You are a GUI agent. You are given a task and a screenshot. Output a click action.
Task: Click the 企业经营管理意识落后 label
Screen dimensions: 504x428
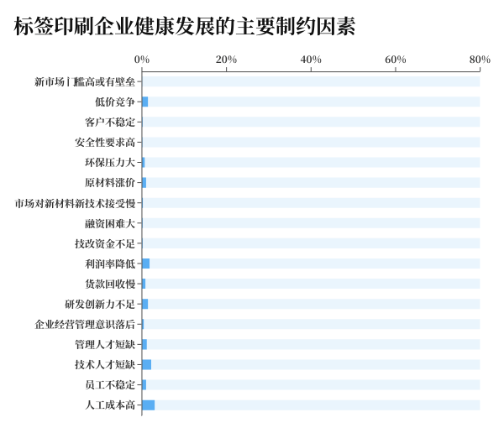85,324
